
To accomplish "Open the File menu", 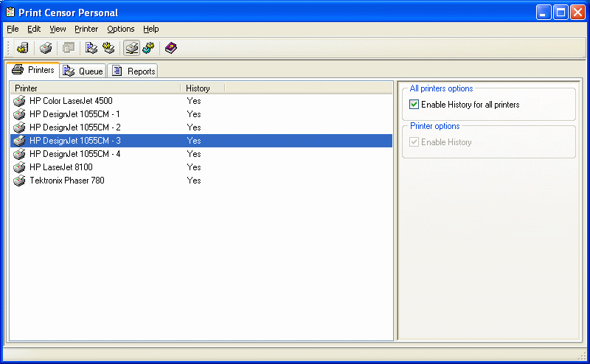I will tap(13, 29).
